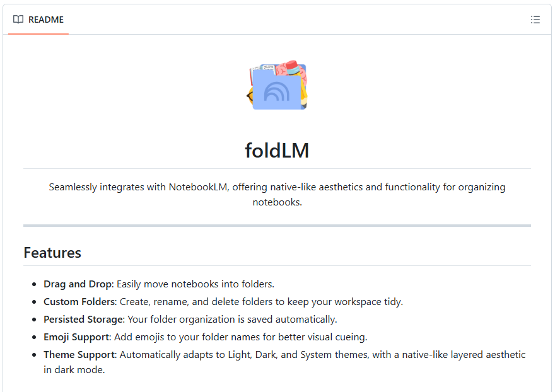This screenshot has height=392, width=555.
Task: Click the bold Theme Support label
Action: (x=79, y=354)
